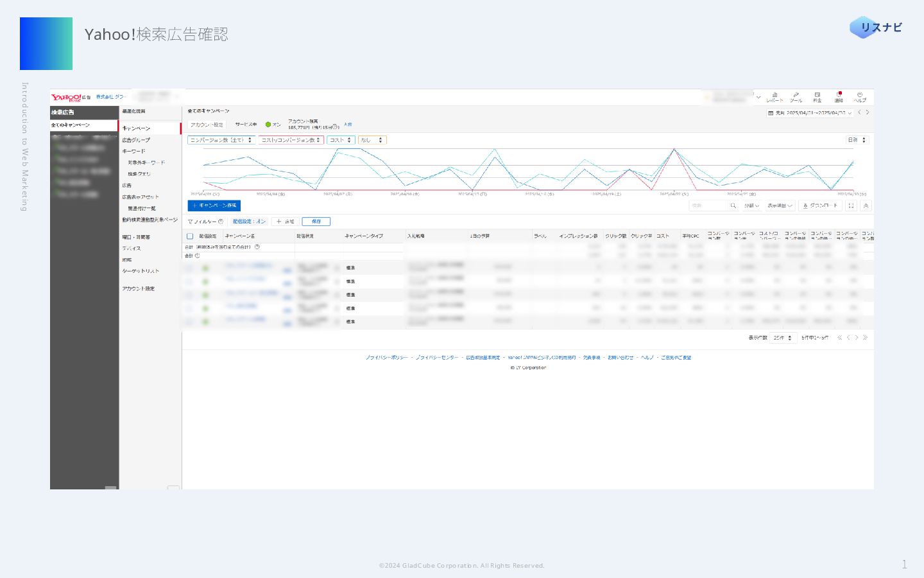Open the ツール (Tools) wrench icon
This screenshot has height=578, width=924.
(x=796, y=97)
